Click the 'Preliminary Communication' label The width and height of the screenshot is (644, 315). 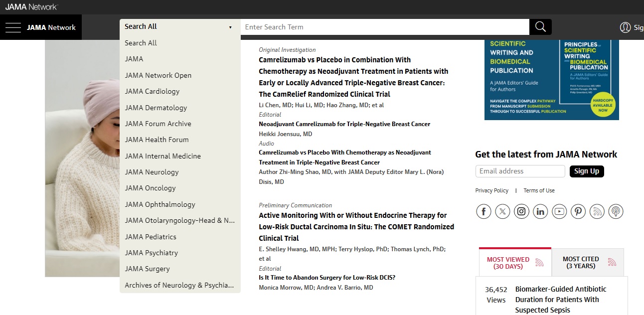pyautogui.click(x=295, y=205)
